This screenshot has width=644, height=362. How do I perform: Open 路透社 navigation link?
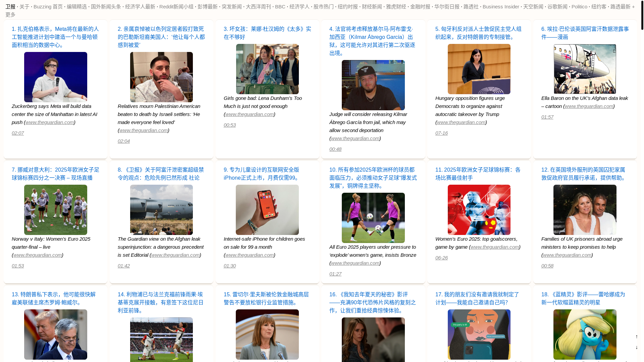(x=471, y=7)
